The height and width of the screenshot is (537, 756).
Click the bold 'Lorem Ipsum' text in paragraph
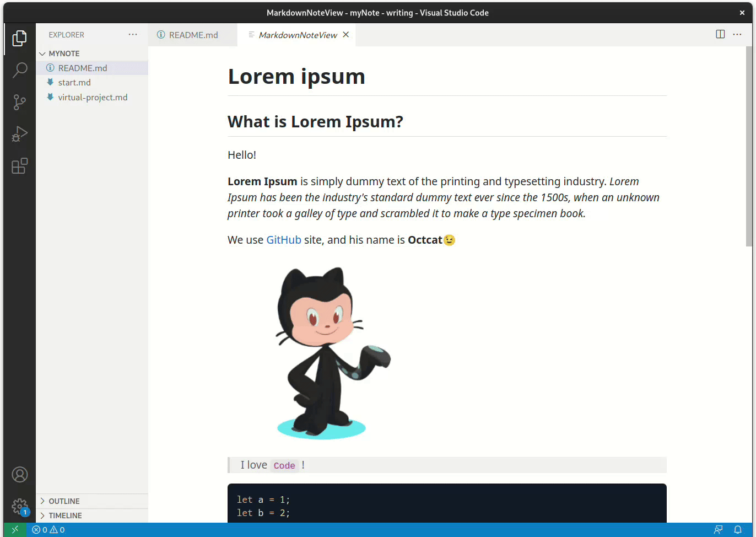262,181
